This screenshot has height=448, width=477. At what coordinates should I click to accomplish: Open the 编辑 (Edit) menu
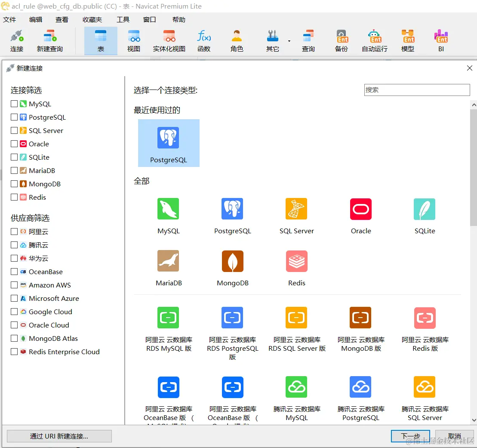(x=36, y=20)
